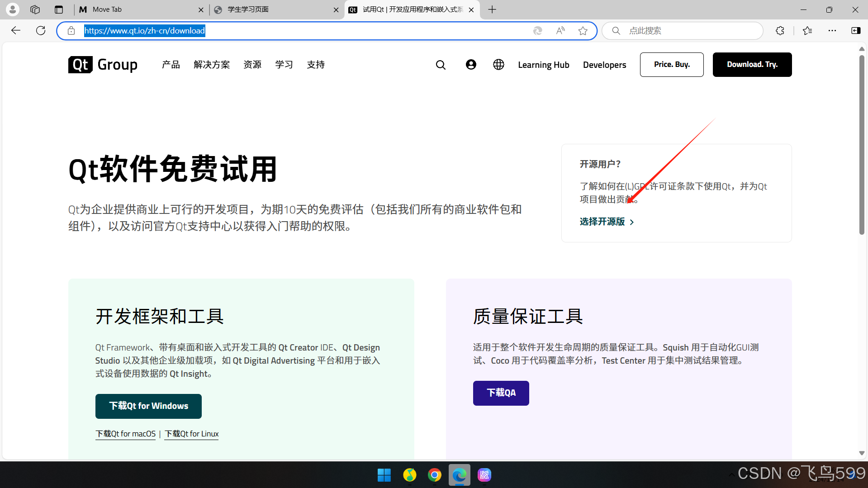Viewport: 868px width, 488px height.
Task: Open the purple app in the taskbar
Action: pos(484,475)
